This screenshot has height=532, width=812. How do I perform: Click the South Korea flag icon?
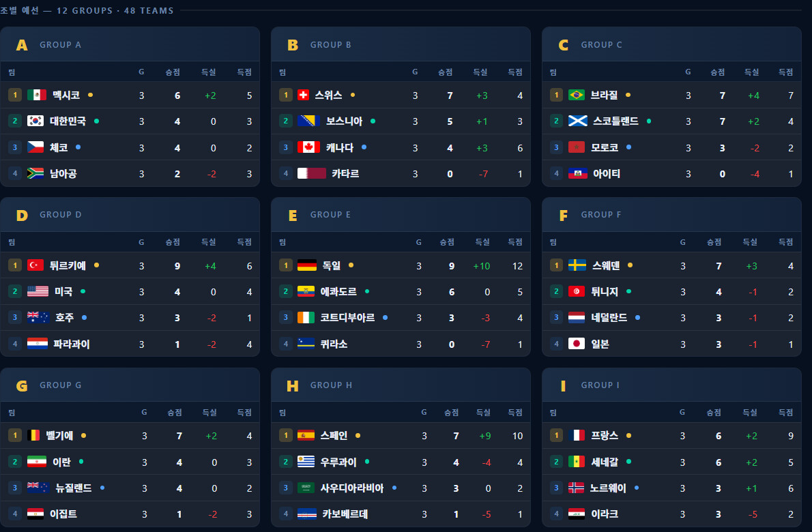tap(35, 121)
